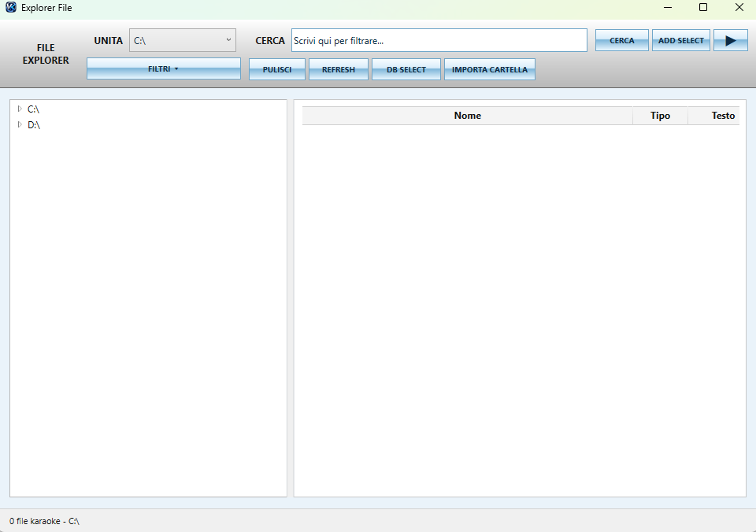Click the ADD SELECT button
This screenshot has height=532, width=756.
pyautogui.click(x=680, y=40)
